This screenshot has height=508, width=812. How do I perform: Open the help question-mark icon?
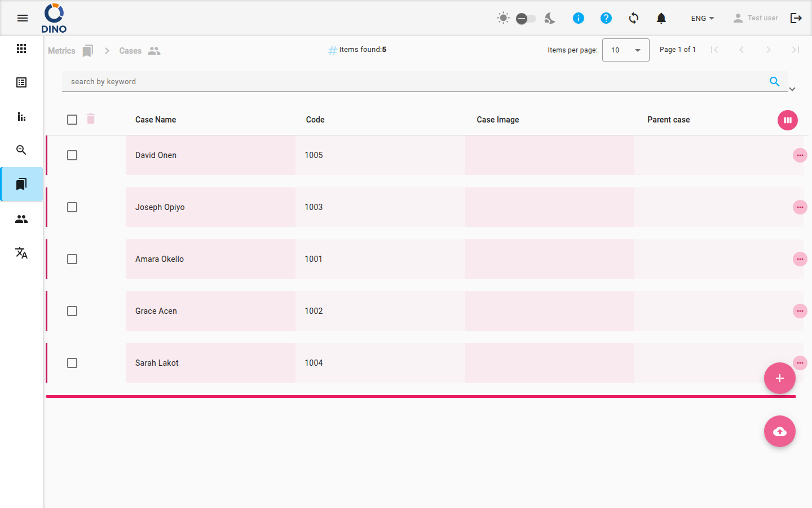[x=606, y=18]
